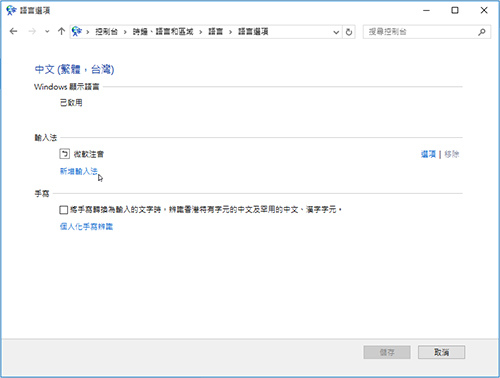Refresh the address bar location
Viewport: 500px width, 378px height.
pos(349,32)
